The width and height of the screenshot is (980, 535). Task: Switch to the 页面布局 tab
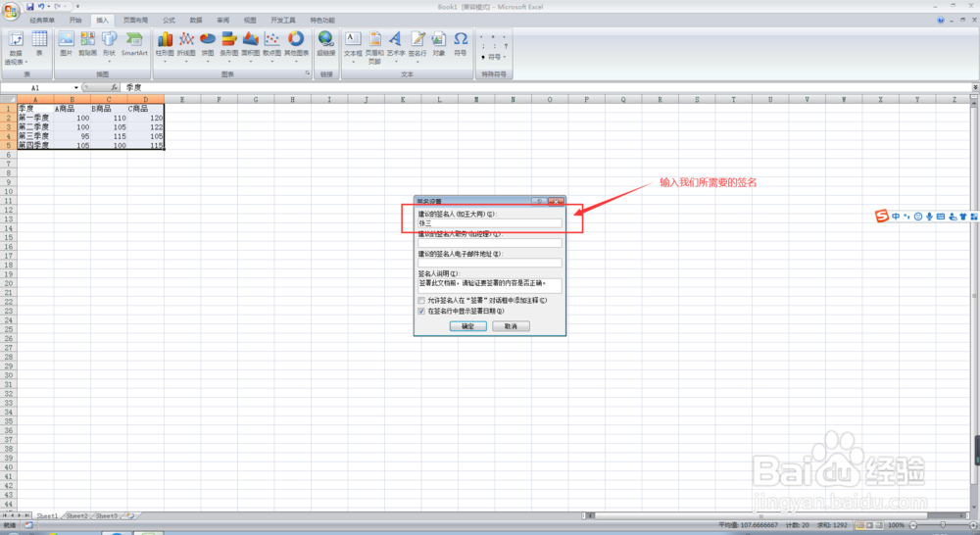[x=135, y=20]
